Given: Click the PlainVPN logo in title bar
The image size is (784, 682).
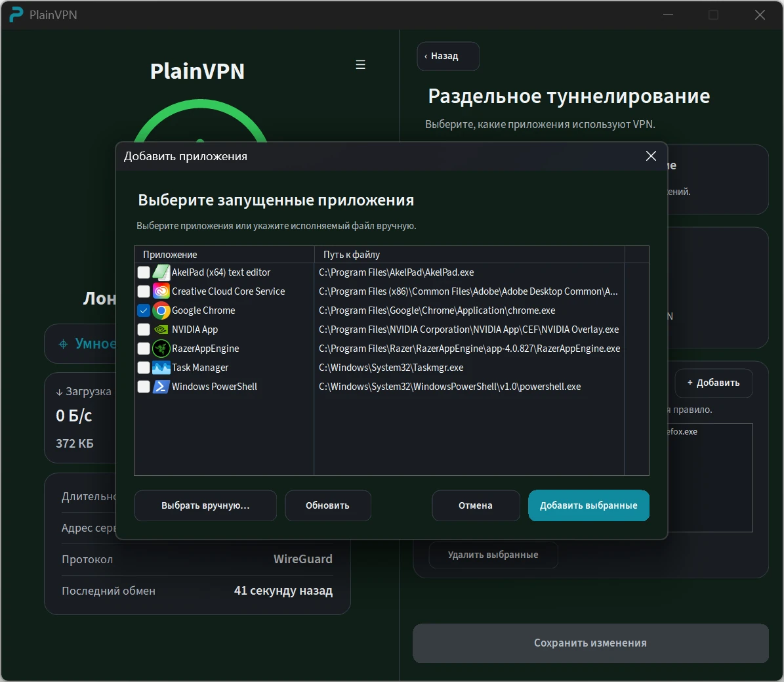Looking at the screenshot, I should click(16, 14).
